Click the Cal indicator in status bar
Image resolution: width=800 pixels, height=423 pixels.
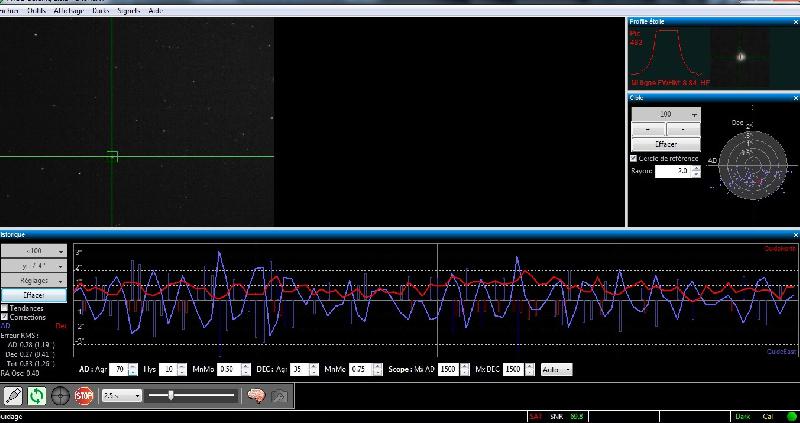pos(768,417)
